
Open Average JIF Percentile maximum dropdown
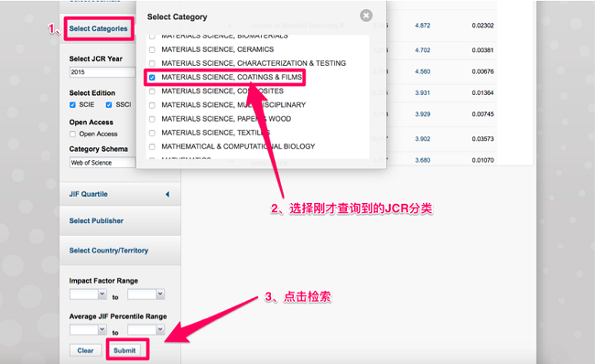(146, 329)
